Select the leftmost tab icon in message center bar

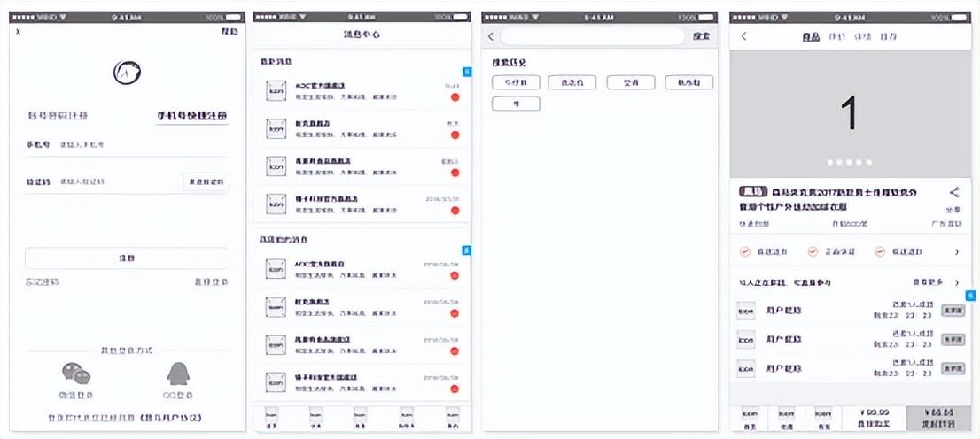tap(271, 413)
